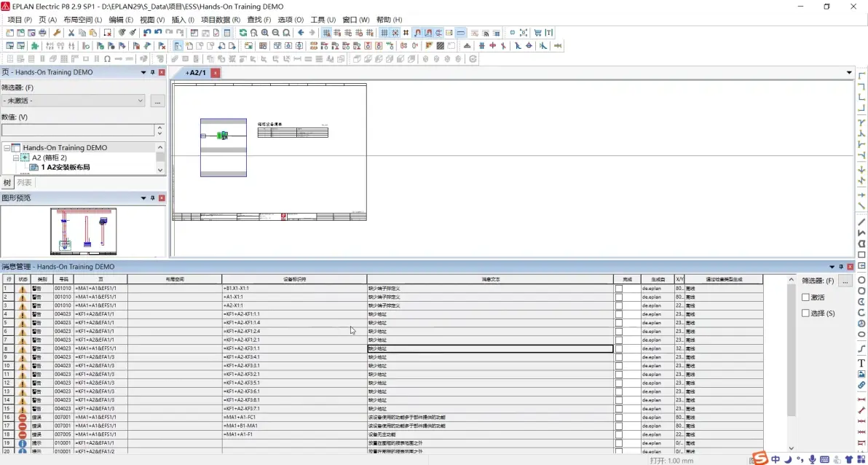This screenshot has width=868, height=465.
Task: Collapse the A2 (箱柜 2) tree node
Action: click(x=16, y=158)
